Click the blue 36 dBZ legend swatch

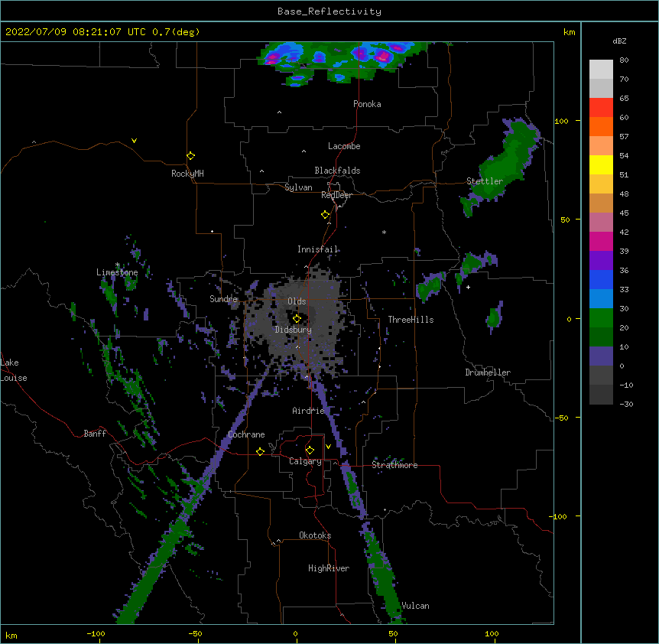[601, 279]
